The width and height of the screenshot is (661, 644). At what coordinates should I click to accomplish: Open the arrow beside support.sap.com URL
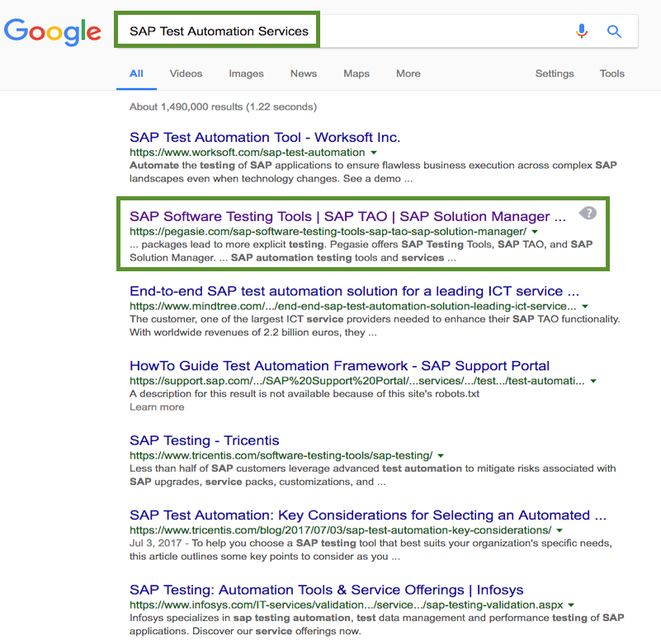tap(593, 381)
